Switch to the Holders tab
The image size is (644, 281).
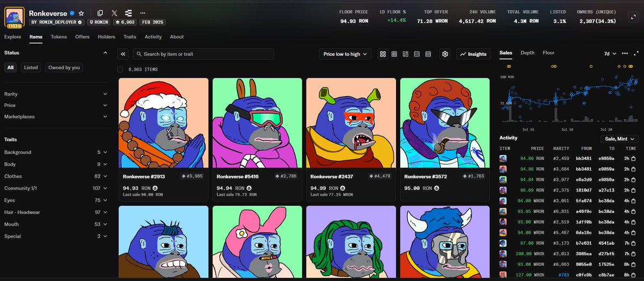point(106,37)
